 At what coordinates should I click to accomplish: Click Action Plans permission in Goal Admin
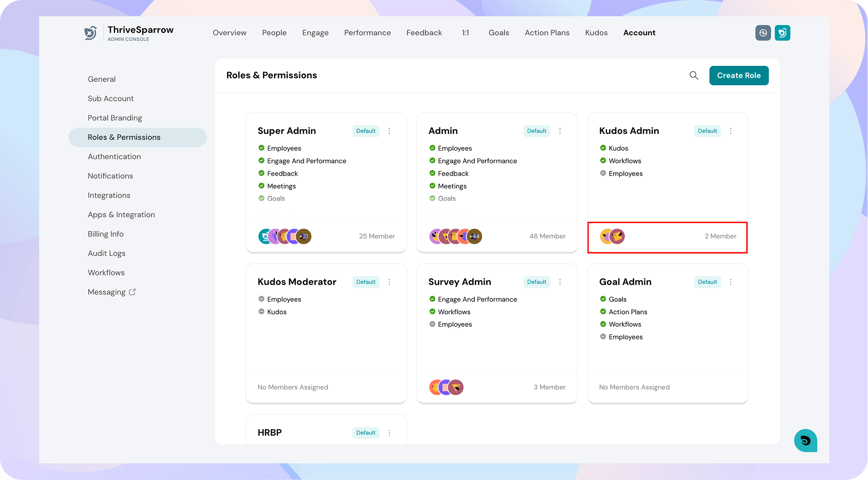[628, 312]
